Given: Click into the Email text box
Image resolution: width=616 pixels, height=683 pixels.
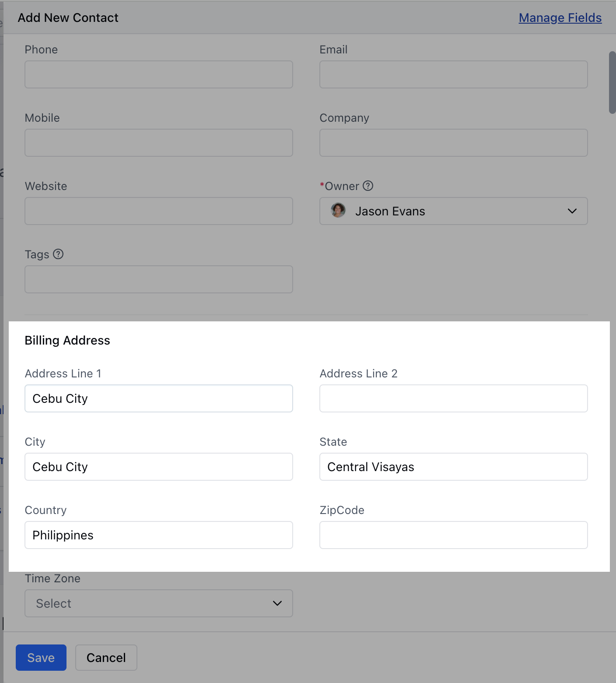Looking at the screenshot, I should coord(454,74).
